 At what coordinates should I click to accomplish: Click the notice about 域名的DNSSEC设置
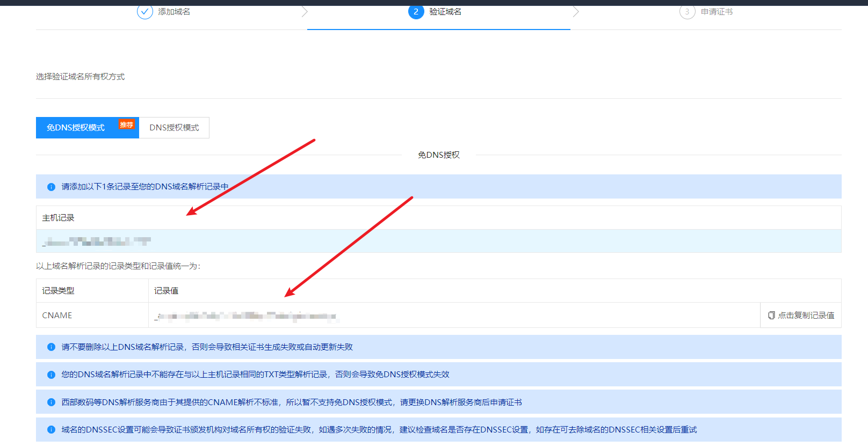[379, 430]
